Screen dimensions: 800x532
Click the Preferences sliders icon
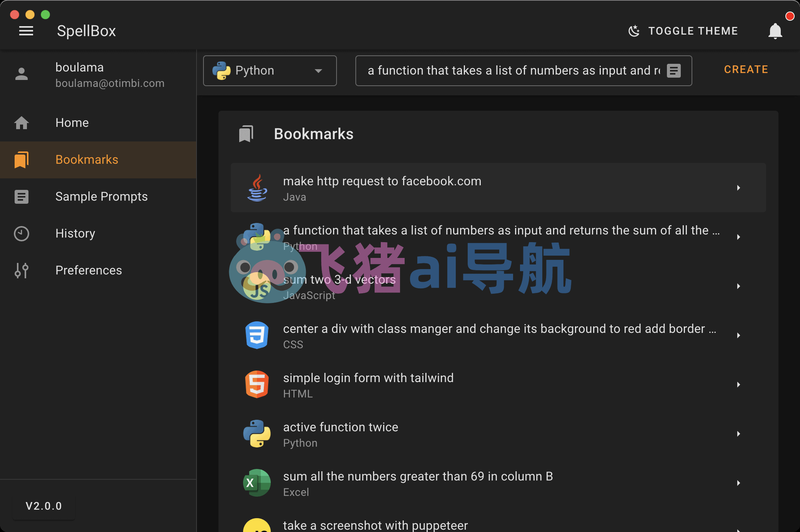pyautogui.click(x=22, y=270)
